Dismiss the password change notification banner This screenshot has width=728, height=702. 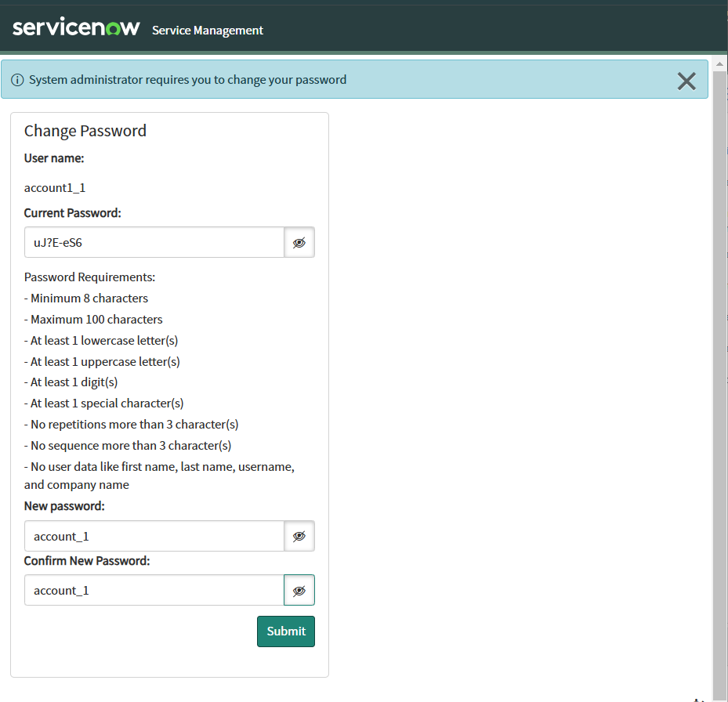pos(686,81)
